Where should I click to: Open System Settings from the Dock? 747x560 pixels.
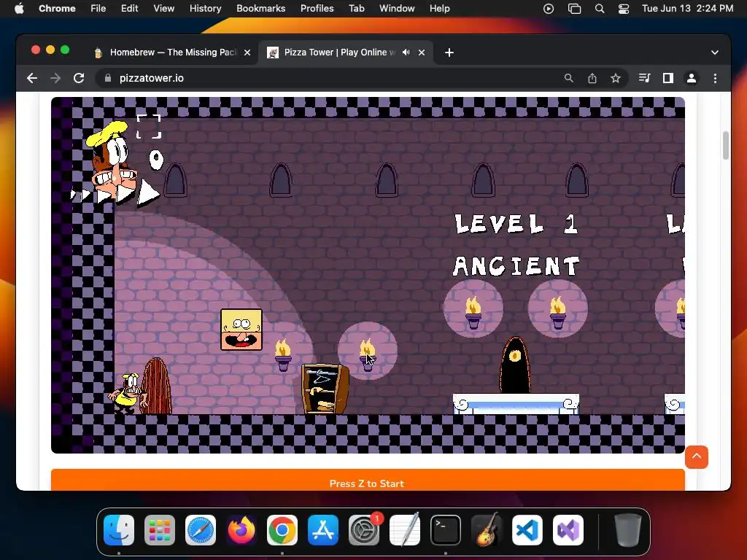click(x=364, y=530)
